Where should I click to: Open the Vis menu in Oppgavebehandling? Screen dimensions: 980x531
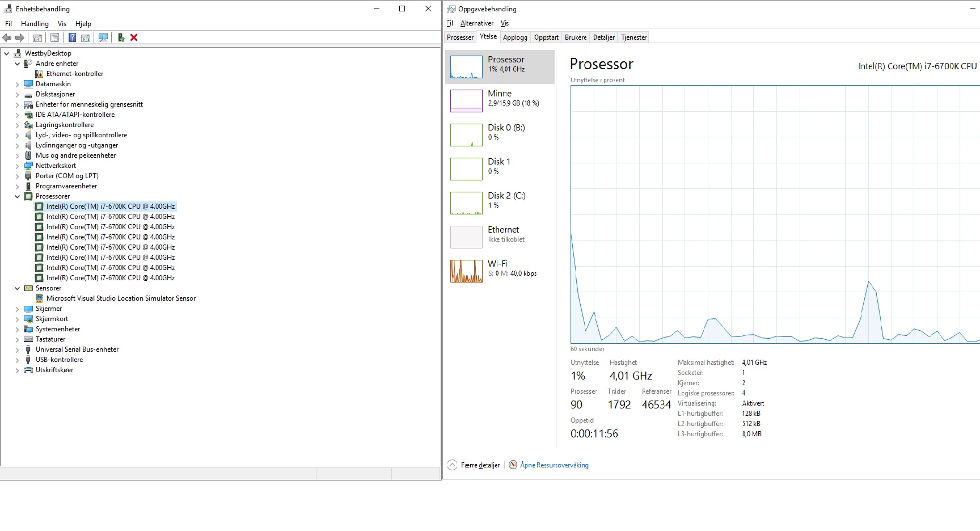(505, 23)
